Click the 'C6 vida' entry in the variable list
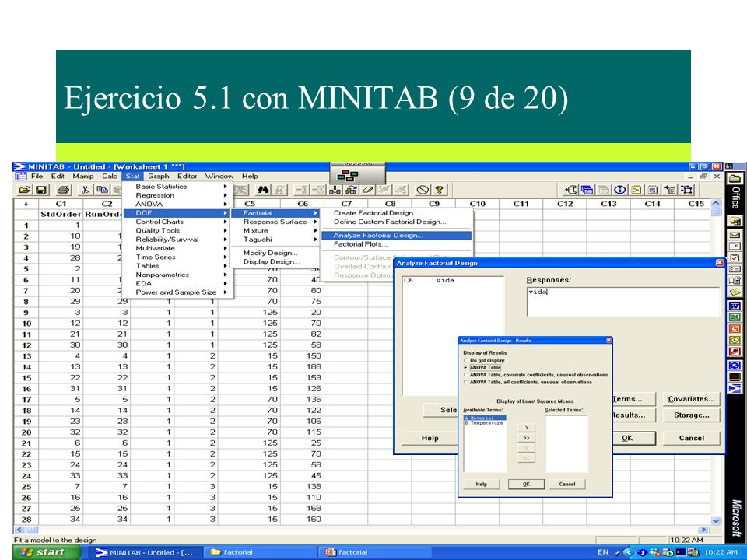747x560 pixels. (x=430, y=281)
